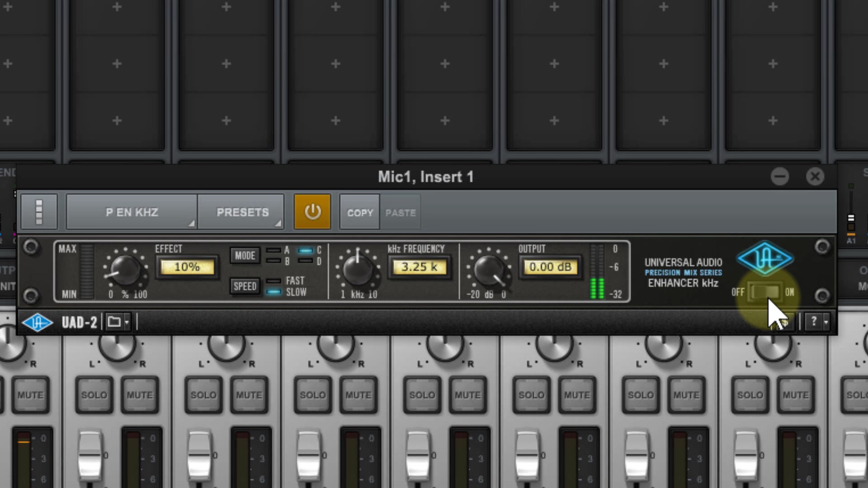Click the 3.25 k frequency value field

pos(420,267)
